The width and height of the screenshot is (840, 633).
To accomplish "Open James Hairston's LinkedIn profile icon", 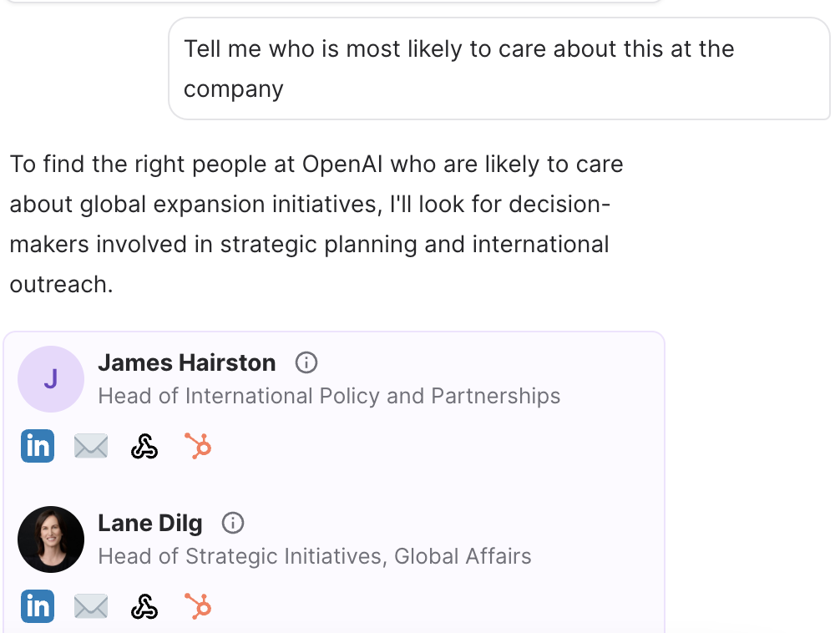I will (x=38, y=446).
